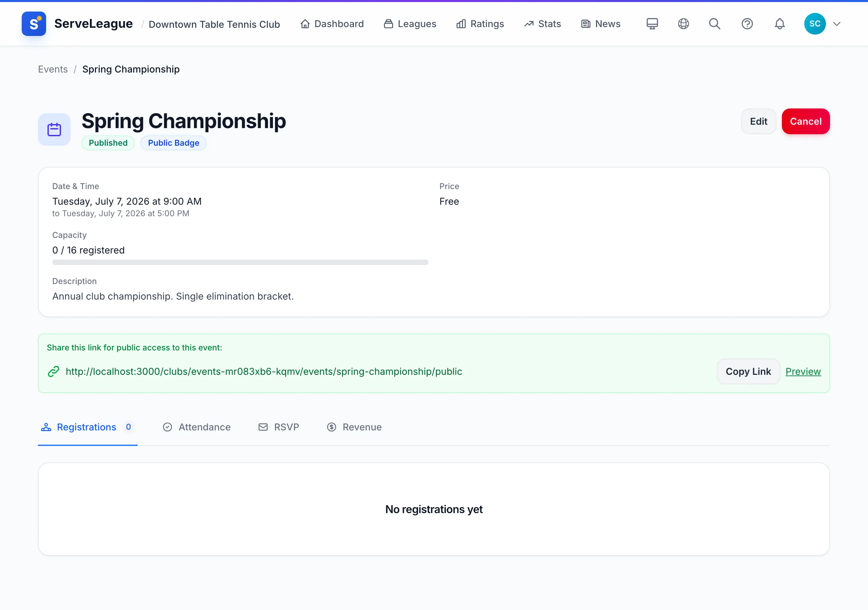Open News in top navigation
The width and height of the screenshot is (868, 610).
coord(601,24)
